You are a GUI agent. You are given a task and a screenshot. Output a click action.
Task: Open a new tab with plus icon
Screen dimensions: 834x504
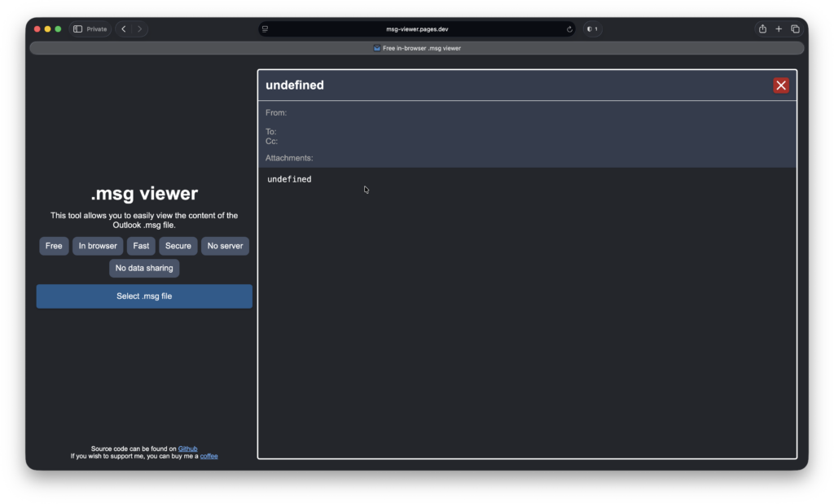pos(779,29)
